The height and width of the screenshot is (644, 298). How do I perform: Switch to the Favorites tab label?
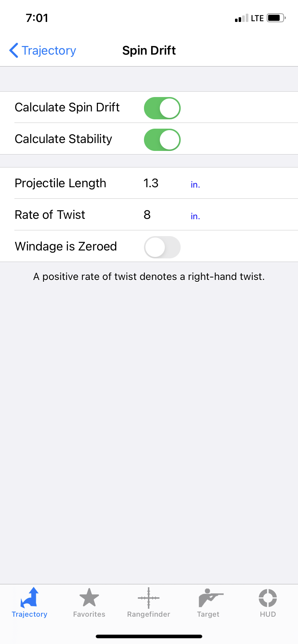89,614
